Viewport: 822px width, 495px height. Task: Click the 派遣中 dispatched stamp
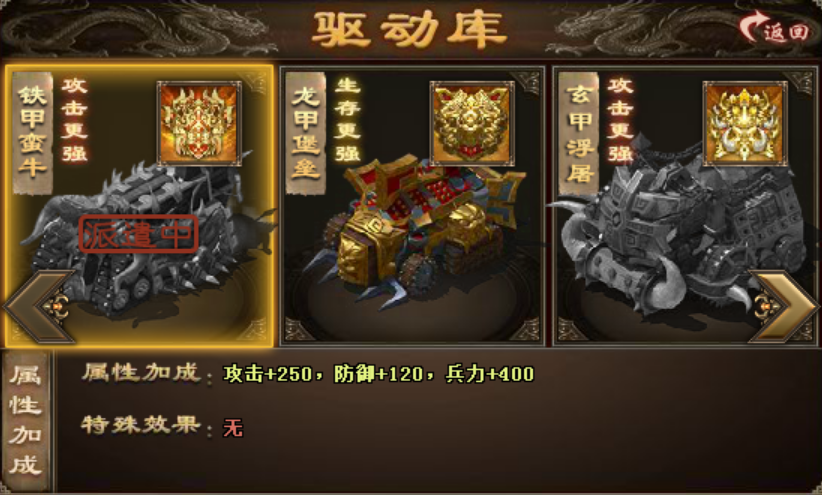coord(138,234)
